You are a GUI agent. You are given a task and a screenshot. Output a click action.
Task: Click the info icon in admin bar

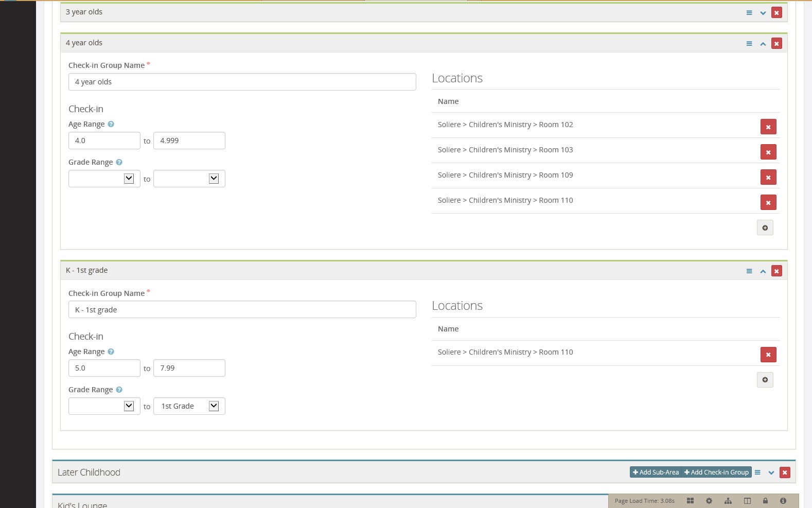click(x=783, y=501)
